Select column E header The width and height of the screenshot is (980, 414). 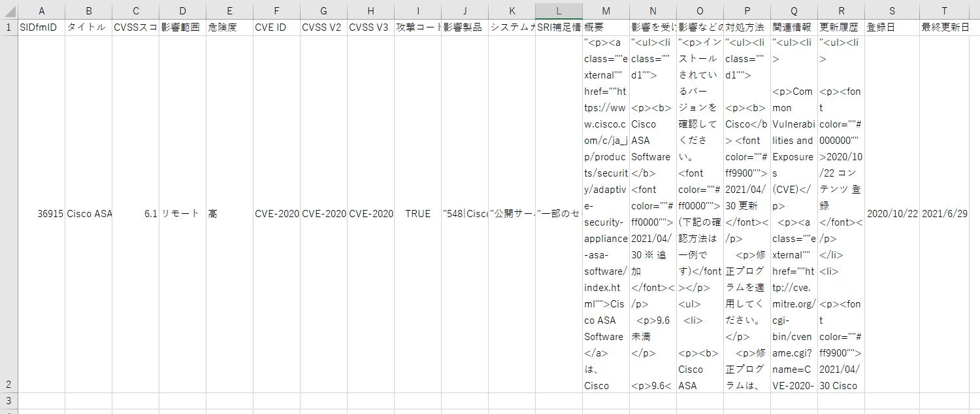tap(230, 10)
